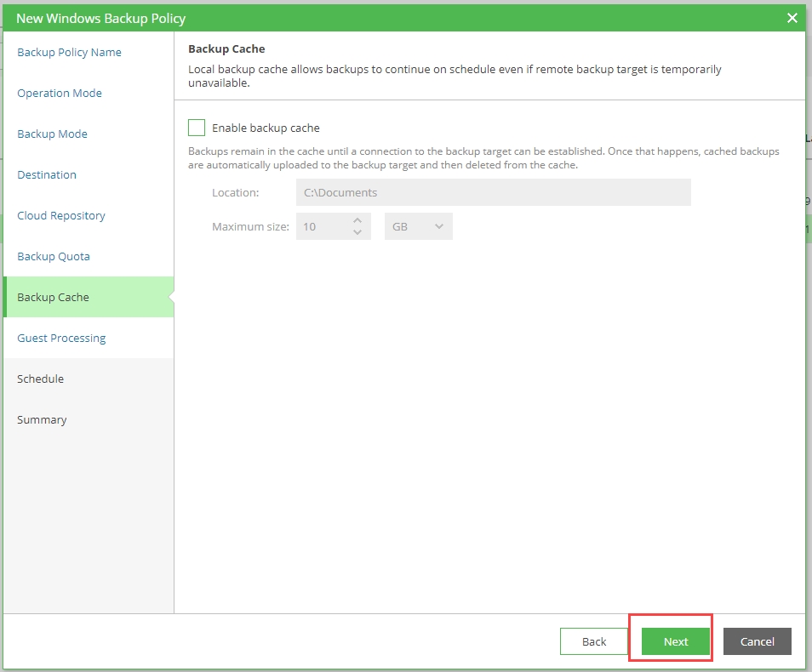Screen dimensions: 812x672
Task: Switch to the Backup Mode step
Action: pyautogui.click(x=52, y=134)
